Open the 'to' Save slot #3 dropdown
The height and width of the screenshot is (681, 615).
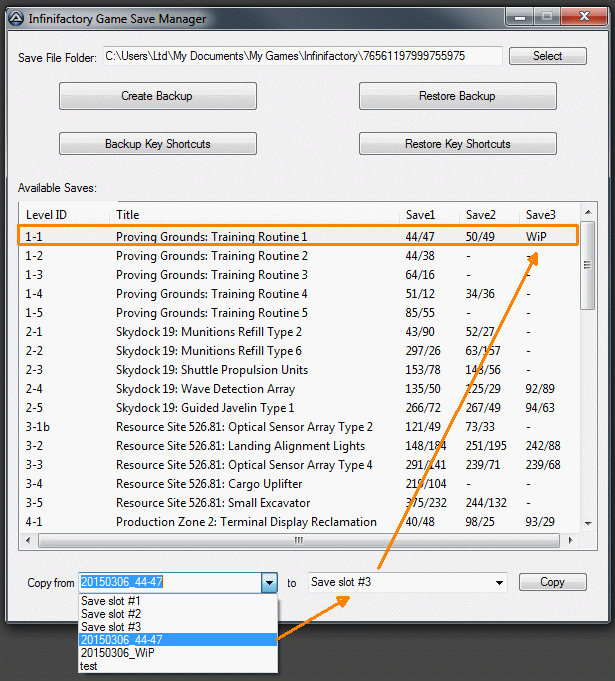click(408, 582)
